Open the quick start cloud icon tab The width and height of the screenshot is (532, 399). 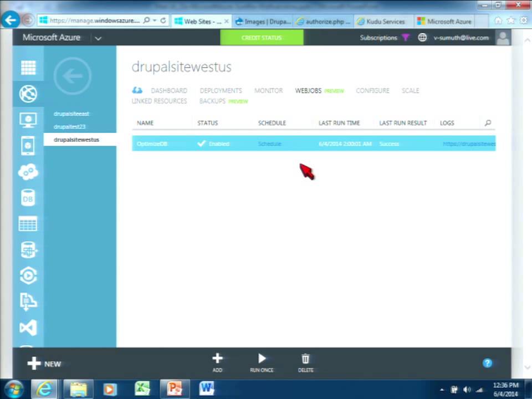pos(137,90)
